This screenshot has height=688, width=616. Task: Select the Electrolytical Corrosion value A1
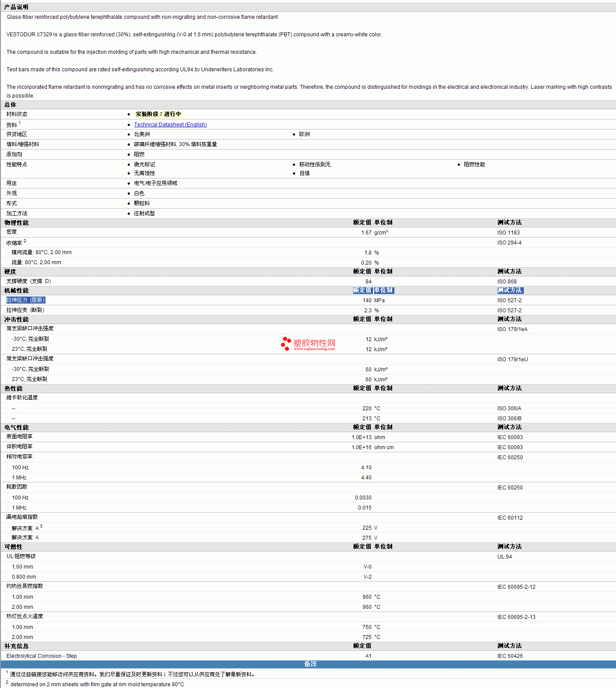pos(369,656)
